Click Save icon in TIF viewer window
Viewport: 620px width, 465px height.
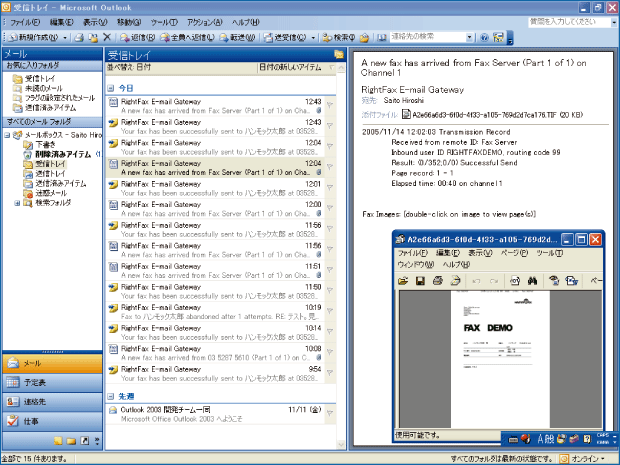coord(420,281)
